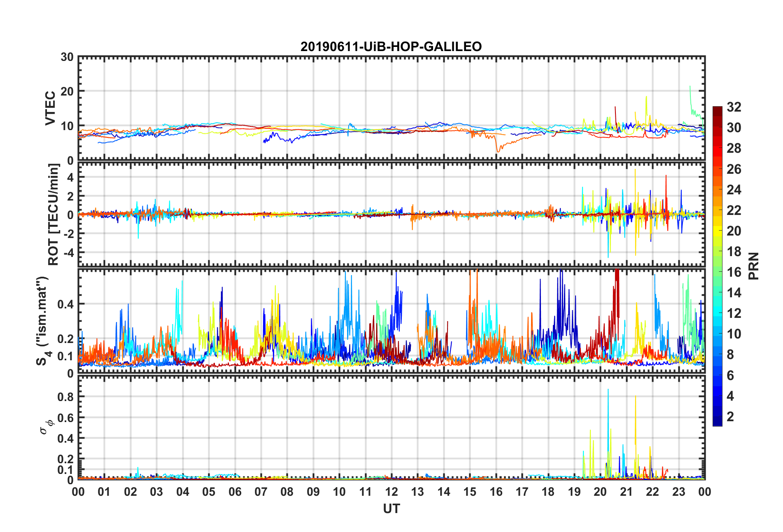The image size is (783, 532).
Task: Click VTEC y-axis tick 20
Action: coord(67,91)
